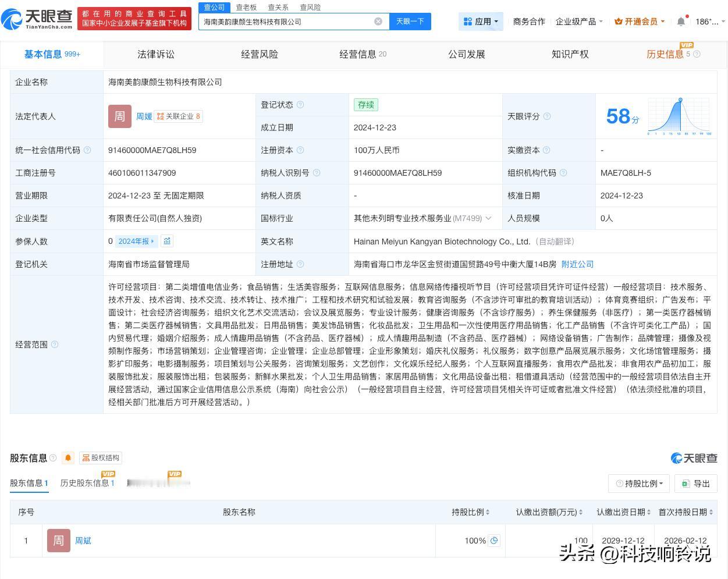The height and width of the screenshot is (579, 728).
Task: Click the registration number 460106011347909
Action: click(x=142, y=173)
